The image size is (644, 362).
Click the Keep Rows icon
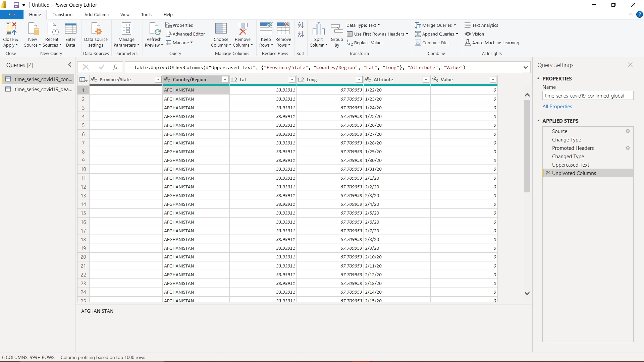[266, 29]
